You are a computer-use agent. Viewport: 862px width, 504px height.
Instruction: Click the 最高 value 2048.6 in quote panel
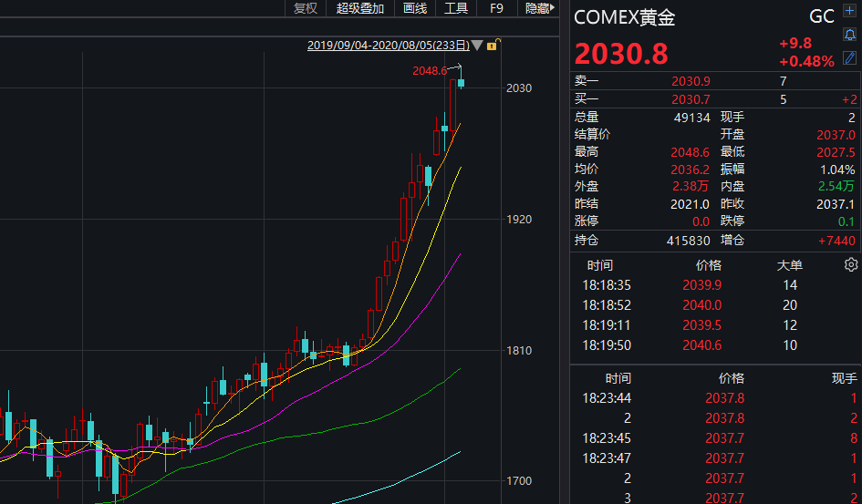[690, 152]
